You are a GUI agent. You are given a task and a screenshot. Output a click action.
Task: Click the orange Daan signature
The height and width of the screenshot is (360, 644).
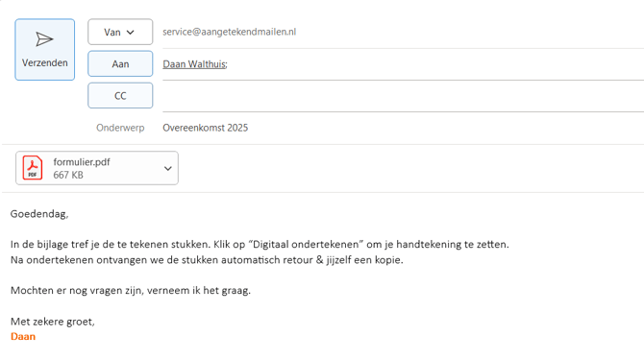click(x=23, y=337)
